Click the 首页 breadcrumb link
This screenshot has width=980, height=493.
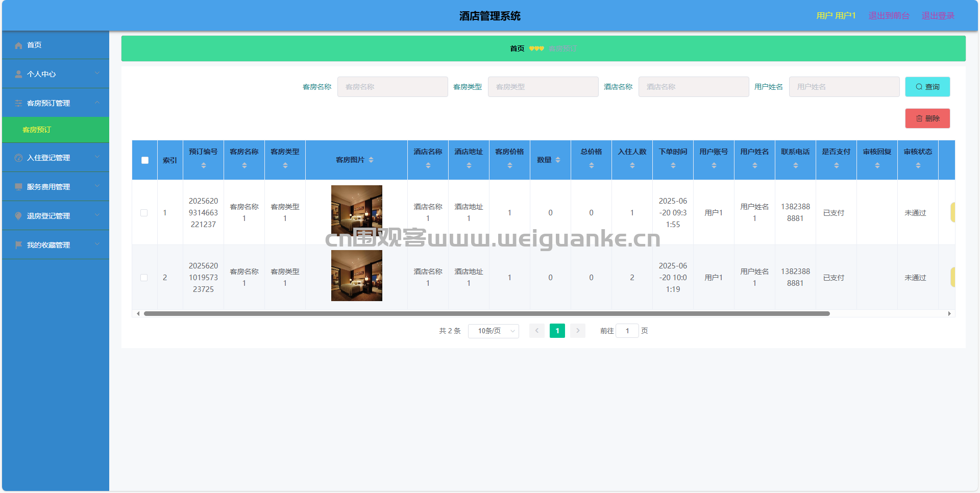517,48
